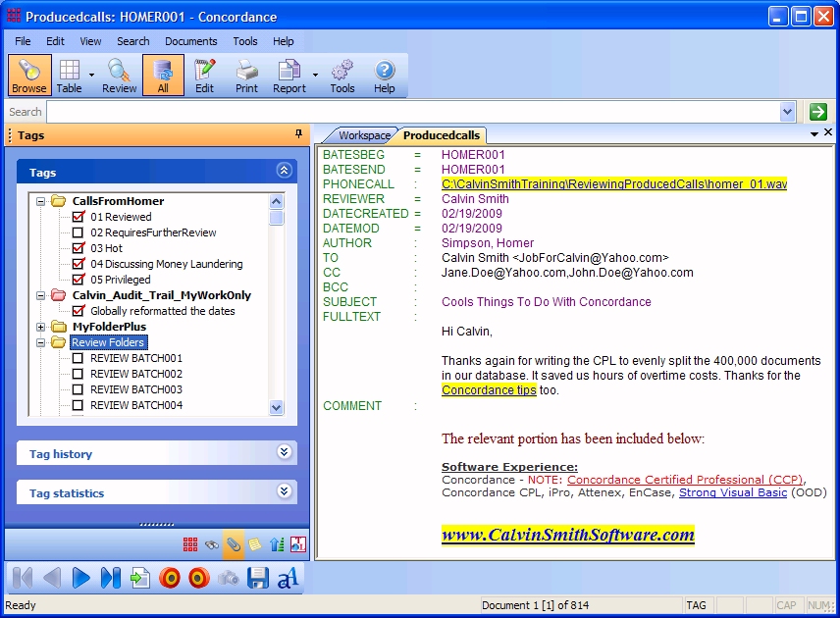Click the binoculars icon in the pane strip
Screen dimensions: 840x618
click(x=212, y=544)
